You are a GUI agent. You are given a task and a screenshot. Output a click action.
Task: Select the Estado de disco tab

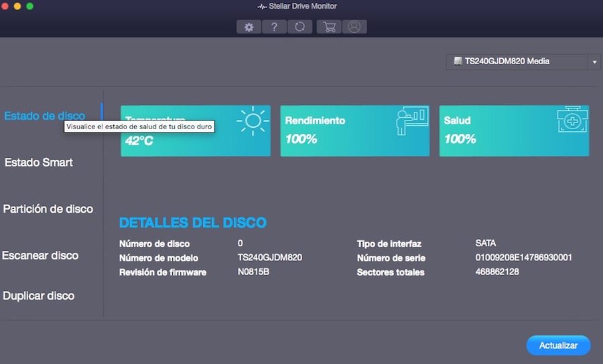[45, 116]
